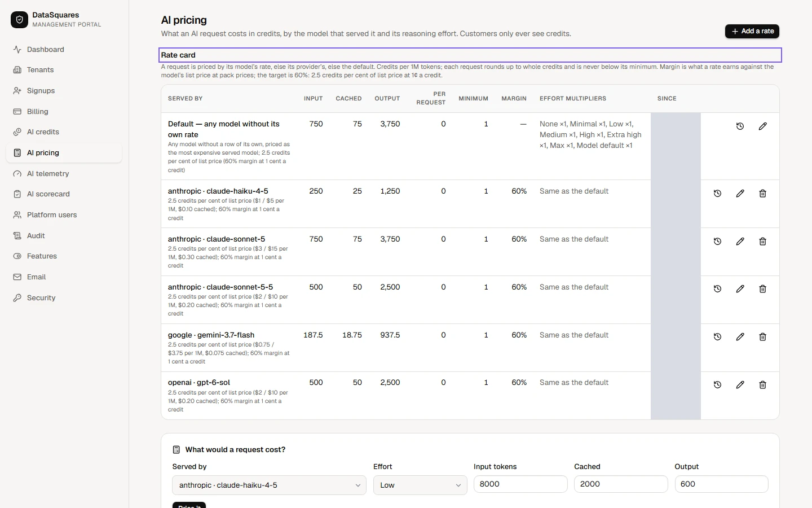Image resolution: width=812 pixels, height=508 pixels.
Task: View history for claude-sonnet-5-5 rate
Action: 717,289
